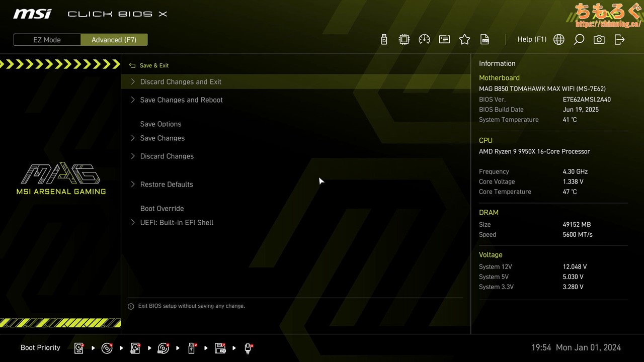Take a screenshot using the camera icon
The width and height of the screenshot is (644, 362).
pos(599,40)
